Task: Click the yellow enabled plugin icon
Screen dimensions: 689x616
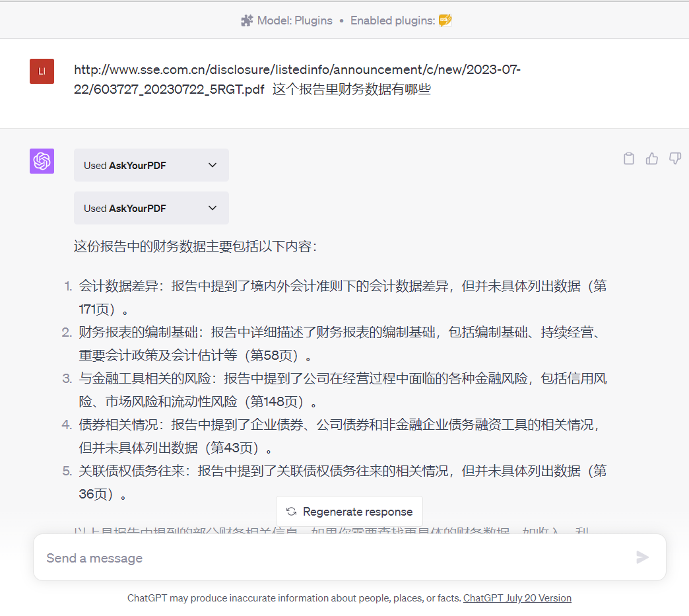Action: (x=445, y=20)
